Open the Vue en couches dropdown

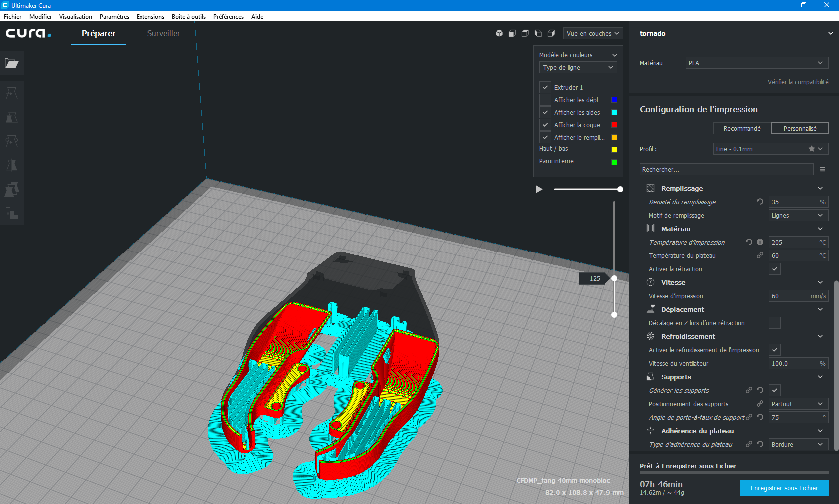[x=593, y=33]
